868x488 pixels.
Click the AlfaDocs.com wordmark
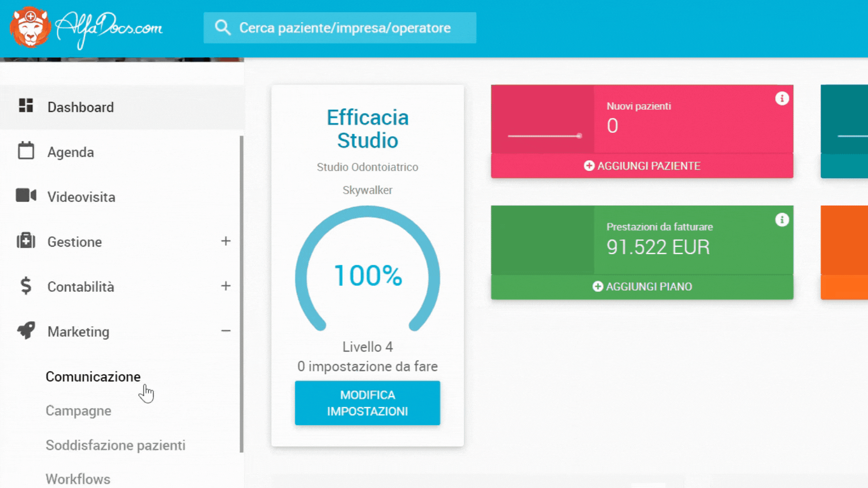(108, 29)
